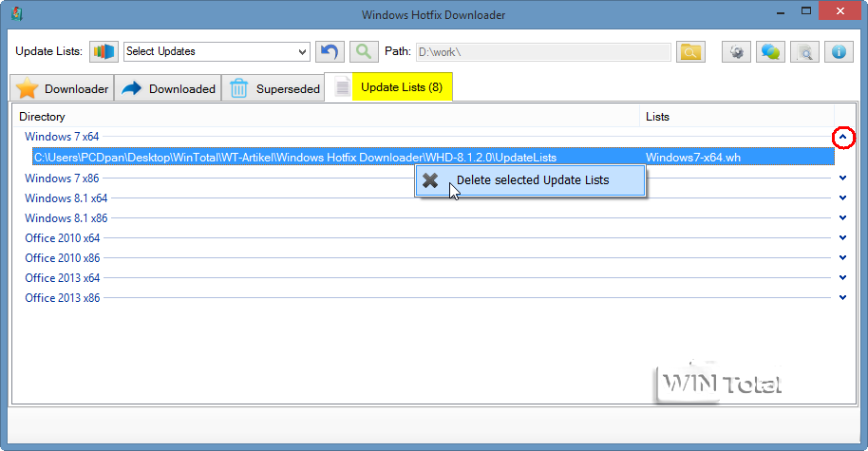Screen dimensions: 868x451
Task: Open the blue info button
Action: click(x=839, y=52)
